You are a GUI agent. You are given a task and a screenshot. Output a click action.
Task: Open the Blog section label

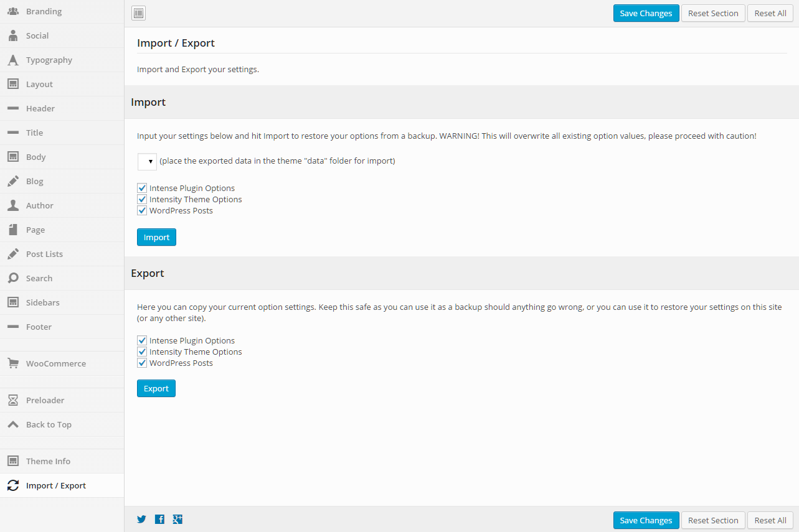[35, 181]
